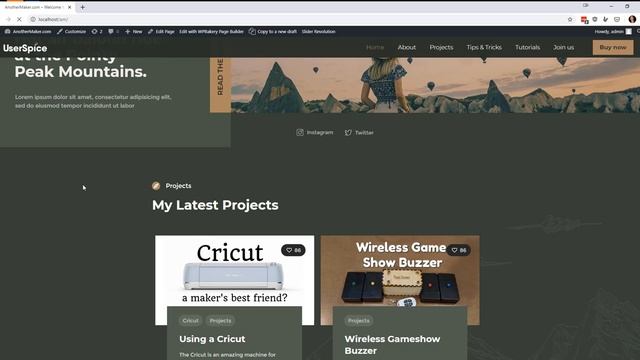Go to the Home nav link
Viewport: 640px width, 360px height.
pyautogui.click(x=375, y=47)
